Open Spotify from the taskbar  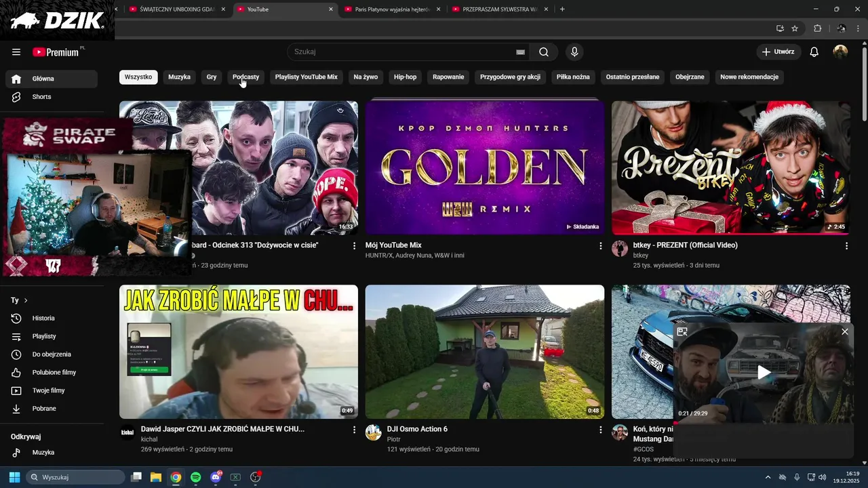[195, 477]
